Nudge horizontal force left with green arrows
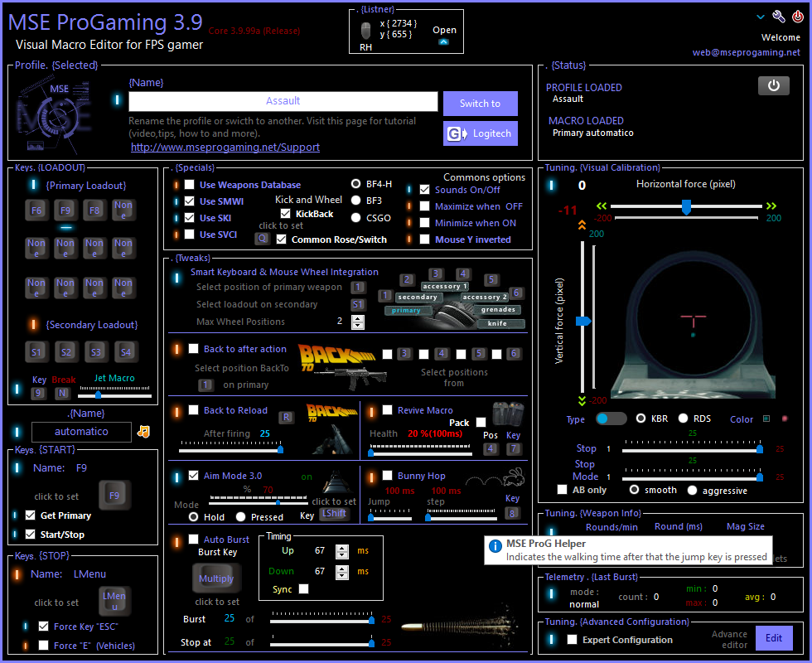The image size is (812, 663). (602, 206)
